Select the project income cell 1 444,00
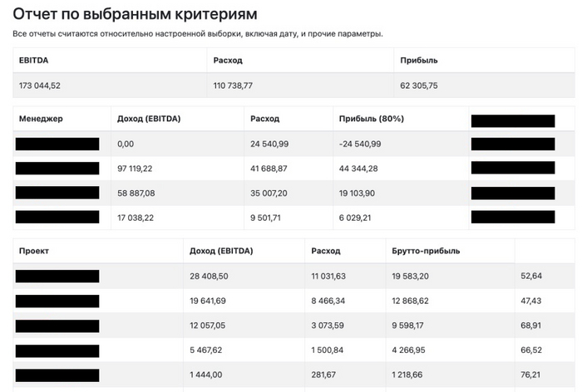Screen dimensions: 582x392 207,374
